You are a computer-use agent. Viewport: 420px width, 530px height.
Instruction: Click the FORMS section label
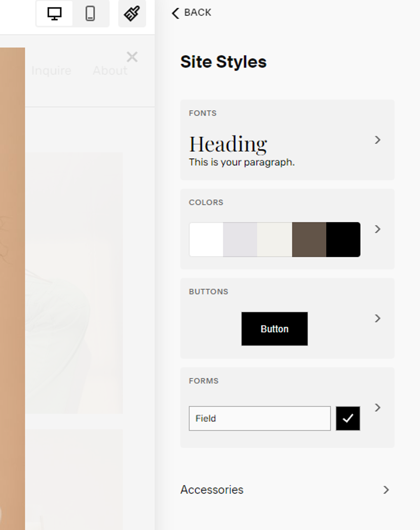[x=204, y=381]
